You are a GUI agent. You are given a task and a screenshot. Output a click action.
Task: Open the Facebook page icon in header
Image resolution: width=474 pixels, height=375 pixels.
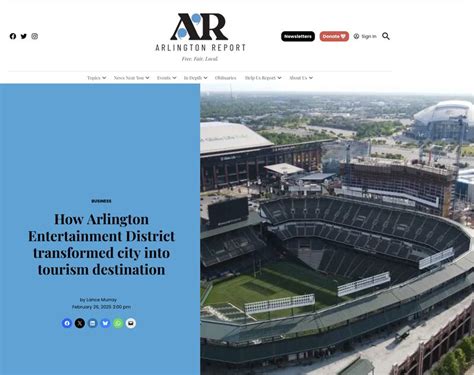[13, 36]
